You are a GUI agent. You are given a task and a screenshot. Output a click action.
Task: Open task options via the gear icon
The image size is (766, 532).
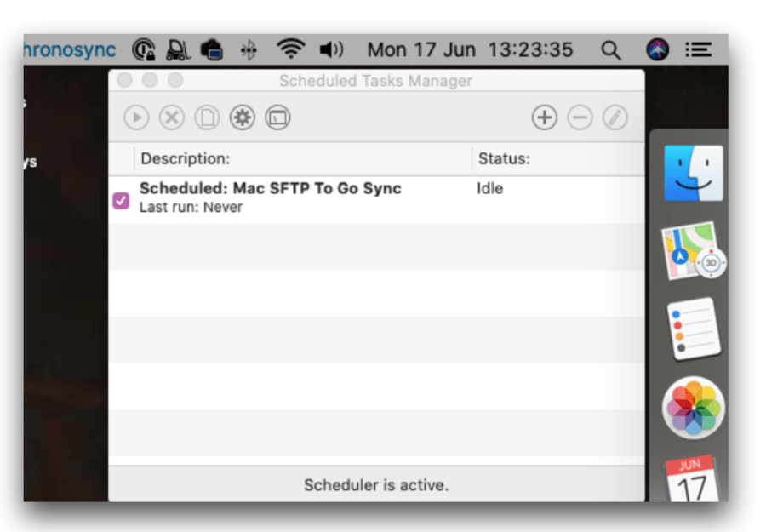coord(242,117)
